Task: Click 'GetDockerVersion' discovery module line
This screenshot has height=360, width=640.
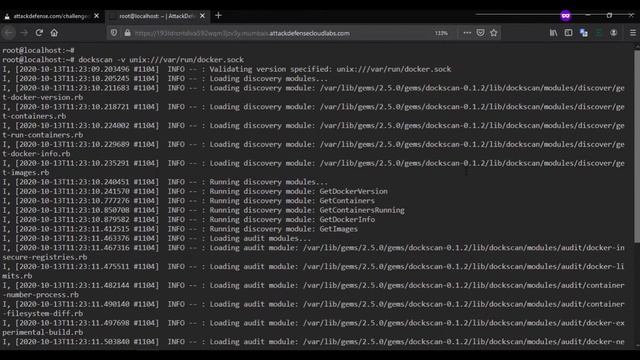Action: coord(195,191)
